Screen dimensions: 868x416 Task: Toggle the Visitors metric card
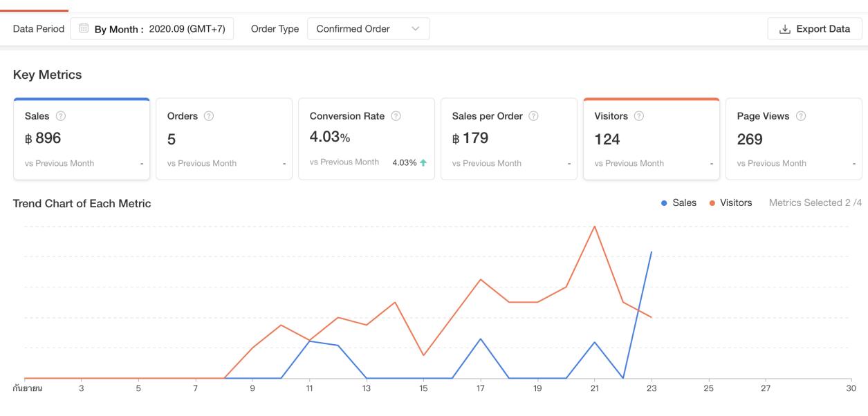(652, 140)
